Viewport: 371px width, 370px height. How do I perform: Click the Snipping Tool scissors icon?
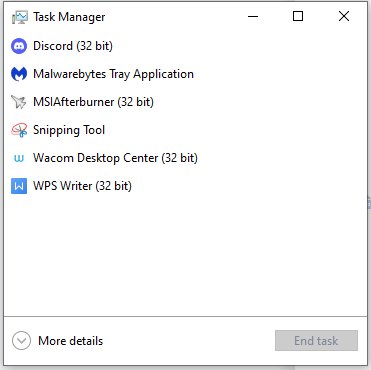point(19,130)
